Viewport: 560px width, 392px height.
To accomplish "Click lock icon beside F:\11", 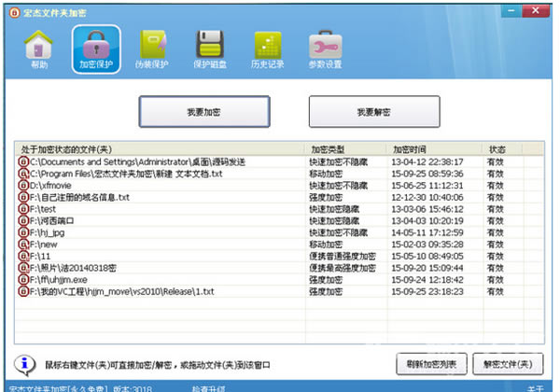I will pos(23,256).
